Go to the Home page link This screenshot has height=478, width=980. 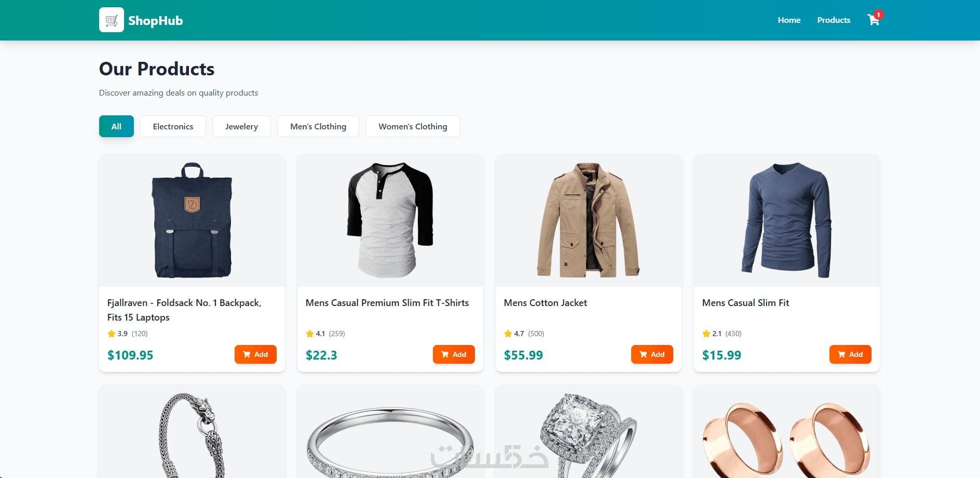[x=789, y=20]
